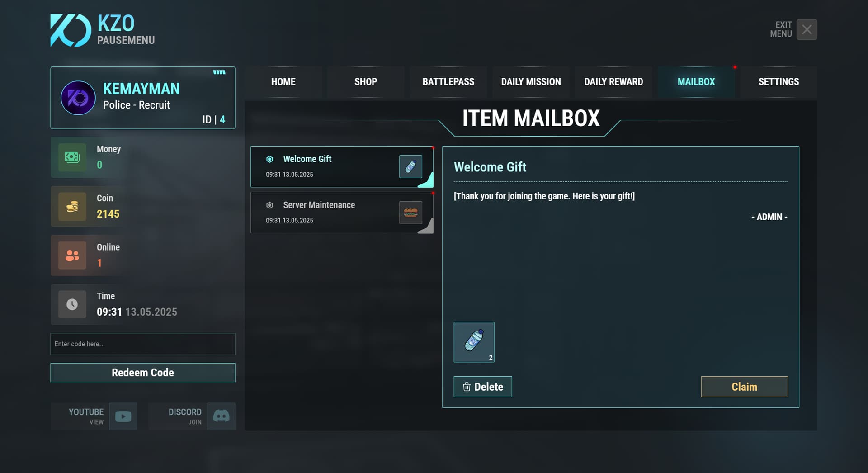Viewport: 868px width, 473px height.
Task: Focus the Enter code here field
Action: [x=143, y=344]
